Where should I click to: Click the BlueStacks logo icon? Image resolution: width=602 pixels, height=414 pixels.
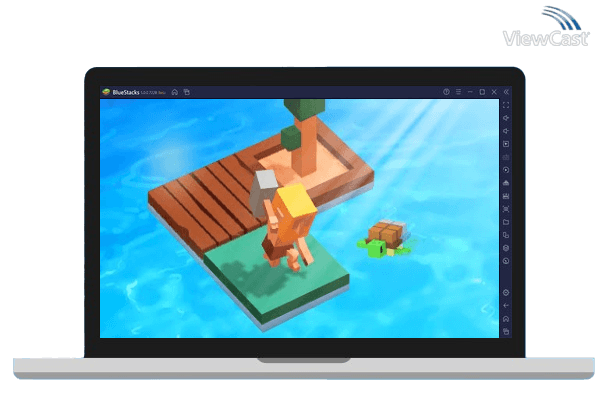coord(106,92)
